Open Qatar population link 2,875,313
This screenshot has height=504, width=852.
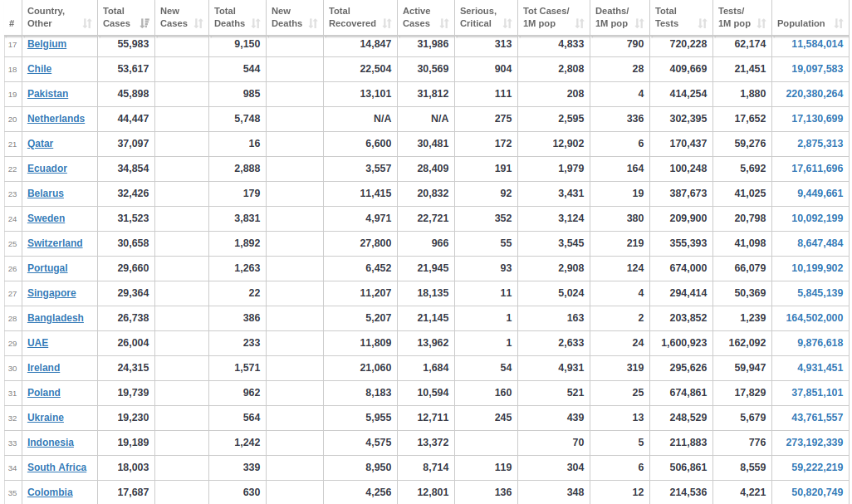820,144
